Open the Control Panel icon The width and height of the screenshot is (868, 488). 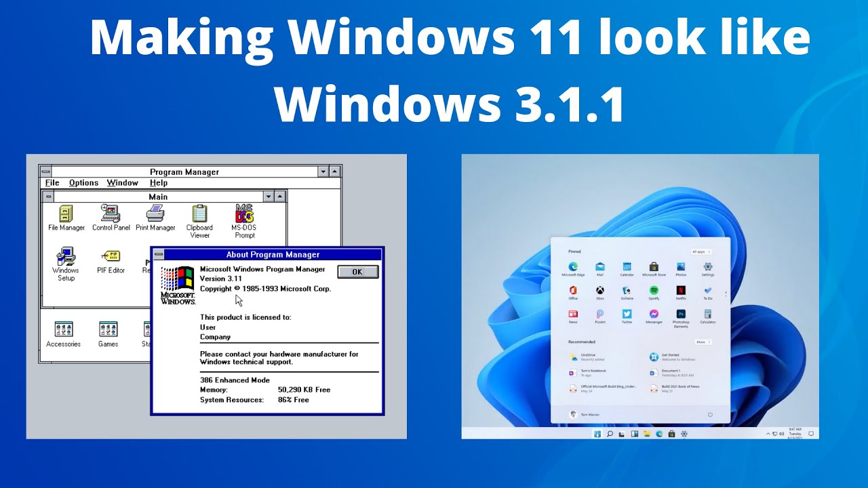point(111,218)
